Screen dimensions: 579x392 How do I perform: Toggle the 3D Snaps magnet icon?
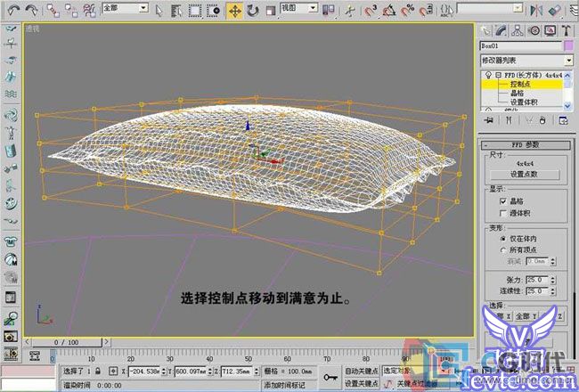(371, 11)
